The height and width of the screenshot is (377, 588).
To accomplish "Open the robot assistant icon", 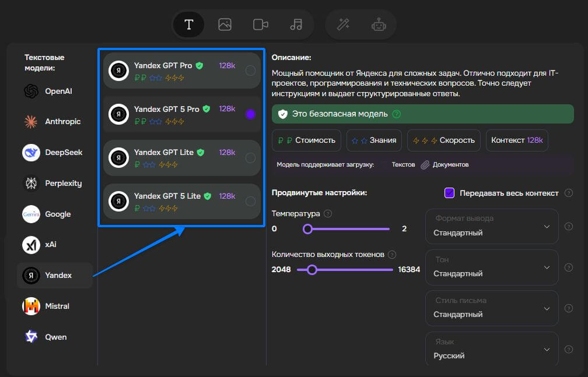I will (379, 24).
